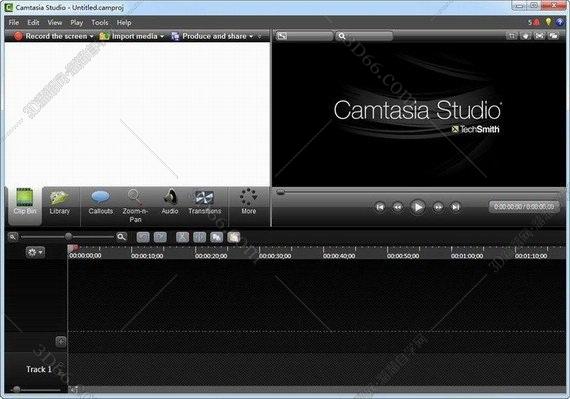Screen dimensions: 570x399
Task: Open the Transitions tool
Action: (205, 202)
